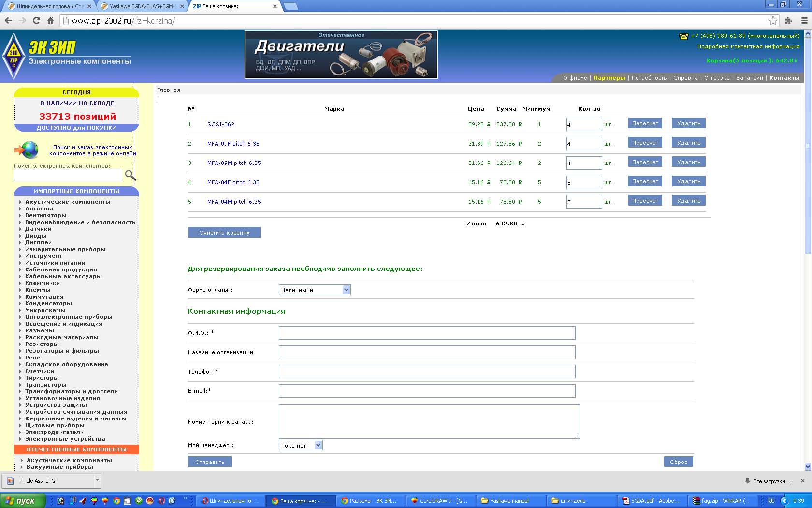Open the 'О фирме' navigation item
The height and width of the screenshot is (508, 812).
575,78
